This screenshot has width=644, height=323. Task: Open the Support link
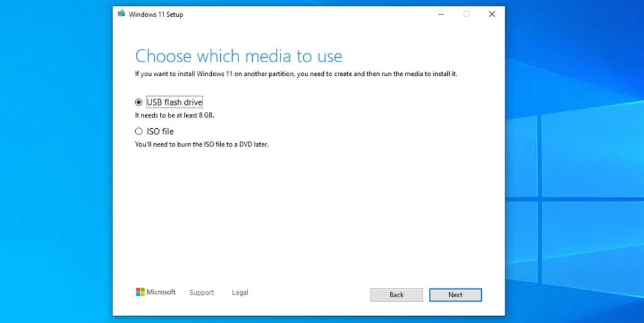click(202, 292)
